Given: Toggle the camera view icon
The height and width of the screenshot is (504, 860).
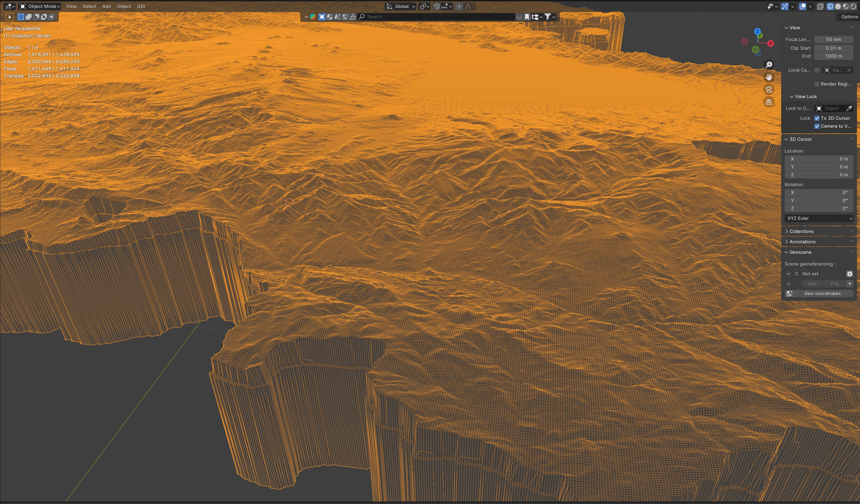Looking at the screenshot, I should coord(769,90).
